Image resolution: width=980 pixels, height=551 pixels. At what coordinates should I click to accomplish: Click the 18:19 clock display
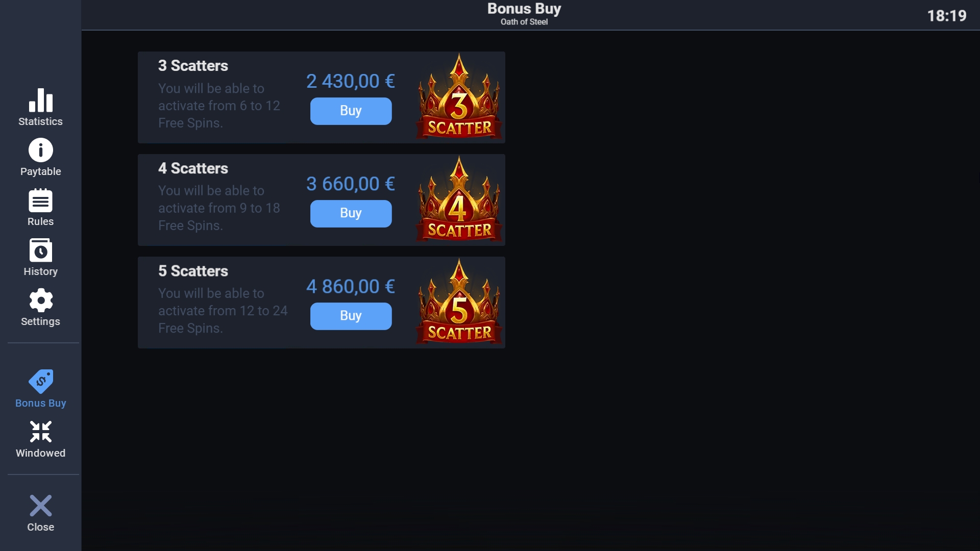(947, 16)
